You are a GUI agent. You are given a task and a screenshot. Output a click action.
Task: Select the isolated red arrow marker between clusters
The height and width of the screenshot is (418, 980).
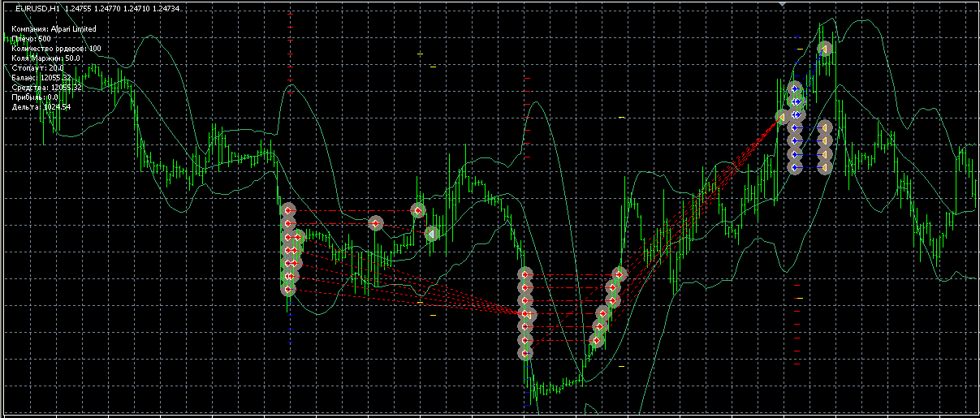(x=375, y=222)
